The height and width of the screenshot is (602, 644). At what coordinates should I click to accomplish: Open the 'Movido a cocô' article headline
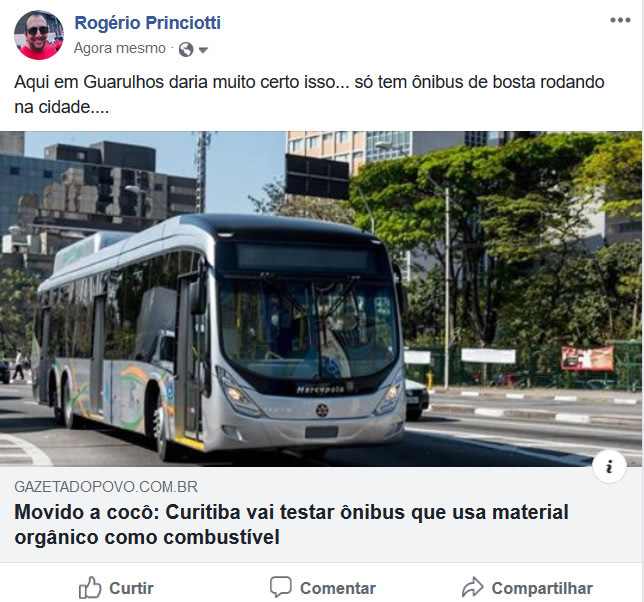(x=291, y=525)
